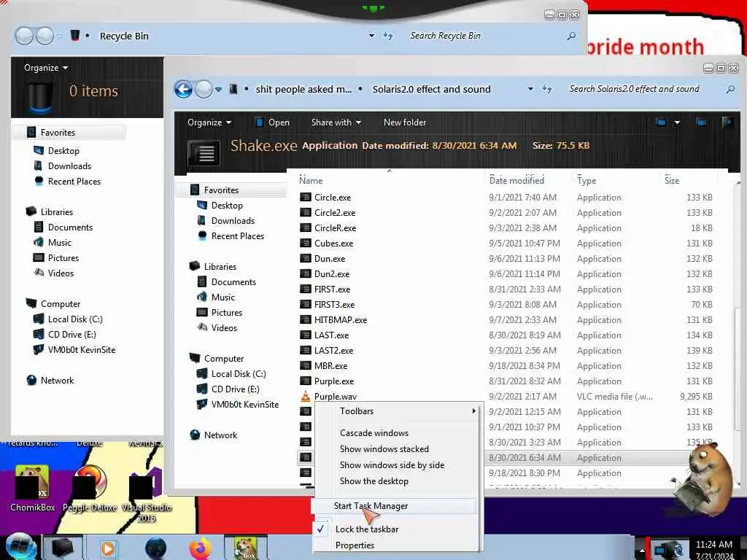The width and height of the screenshot is (747, 560).
Task: Open taskbar Properties from context menu
Action: pos(355,545)
